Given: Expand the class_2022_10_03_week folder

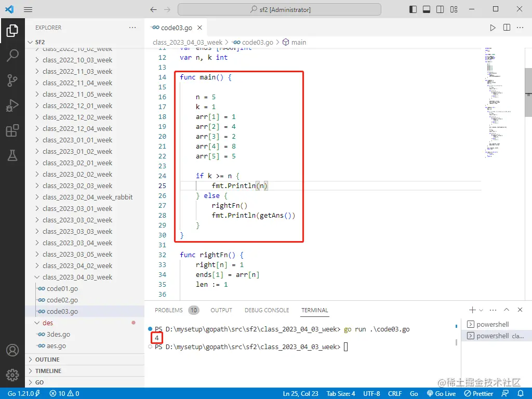Looking at the screenshot, I should coord(85,60).
